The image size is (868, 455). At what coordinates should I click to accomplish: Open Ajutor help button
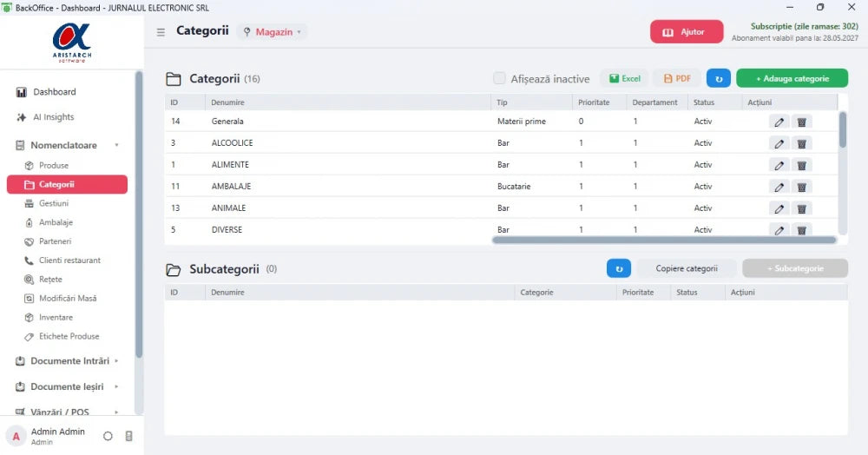click(687, 32)
